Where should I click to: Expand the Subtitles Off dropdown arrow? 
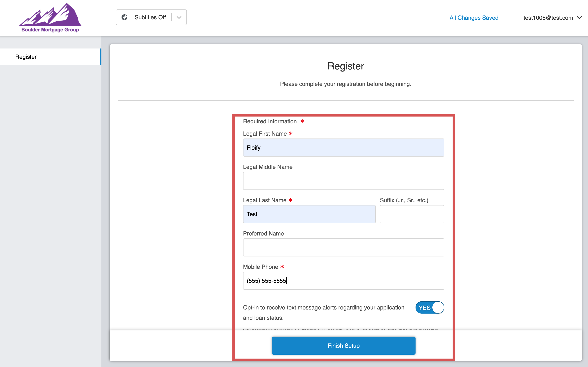pos(179,17)
